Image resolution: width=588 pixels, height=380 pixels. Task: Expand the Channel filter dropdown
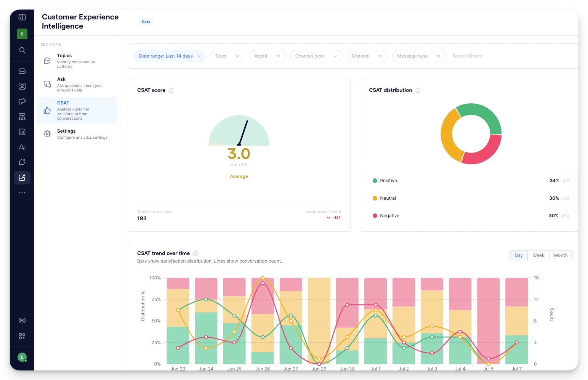click(x=367, y=56)
